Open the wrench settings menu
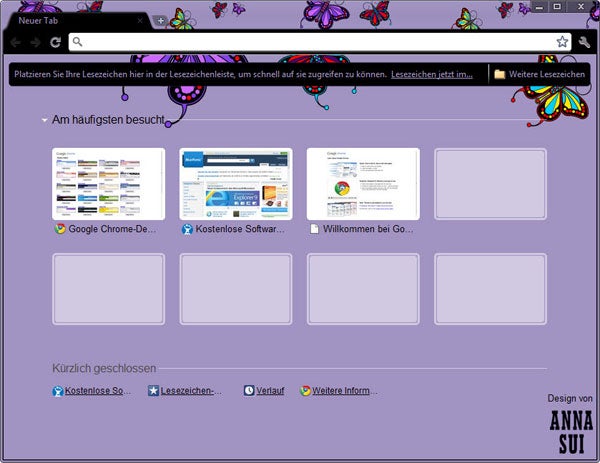The height and width of the screenshot is (463, 600). pyautogui.click(x=584, y=42)
